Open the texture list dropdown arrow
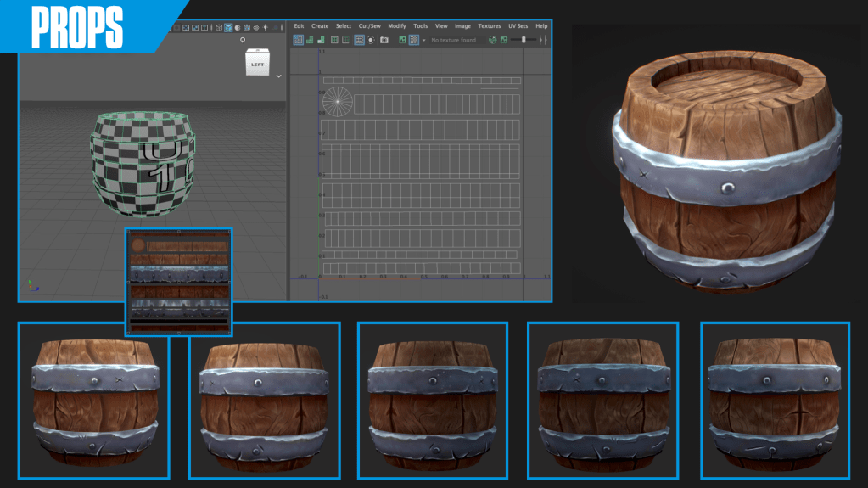 (423, 40)
